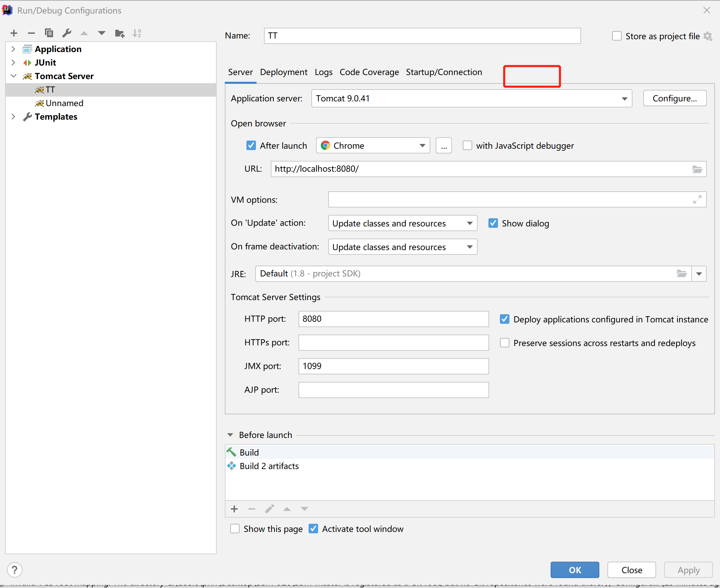
Task: Click the HTTP port field
Action: (x=393, y=319)
